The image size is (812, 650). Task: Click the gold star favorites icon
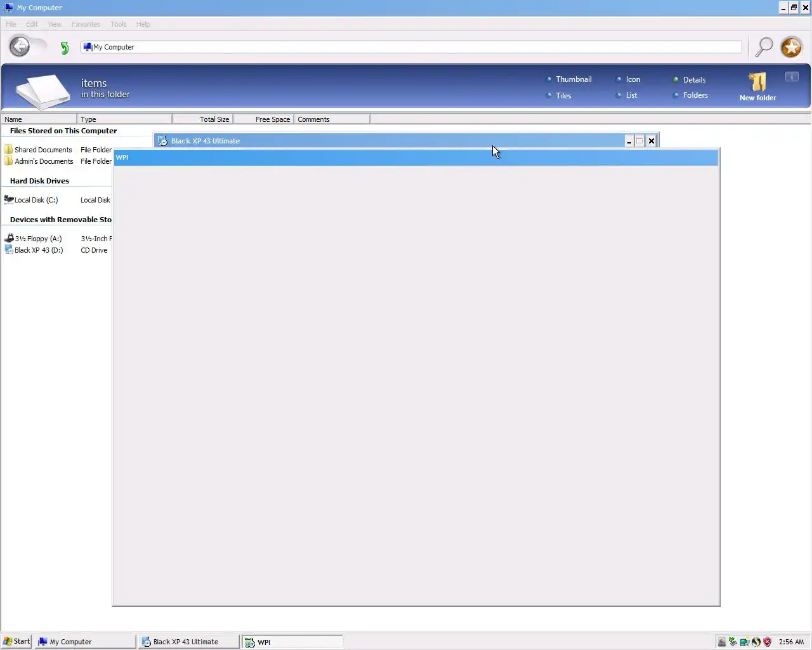tap(791, 47)
